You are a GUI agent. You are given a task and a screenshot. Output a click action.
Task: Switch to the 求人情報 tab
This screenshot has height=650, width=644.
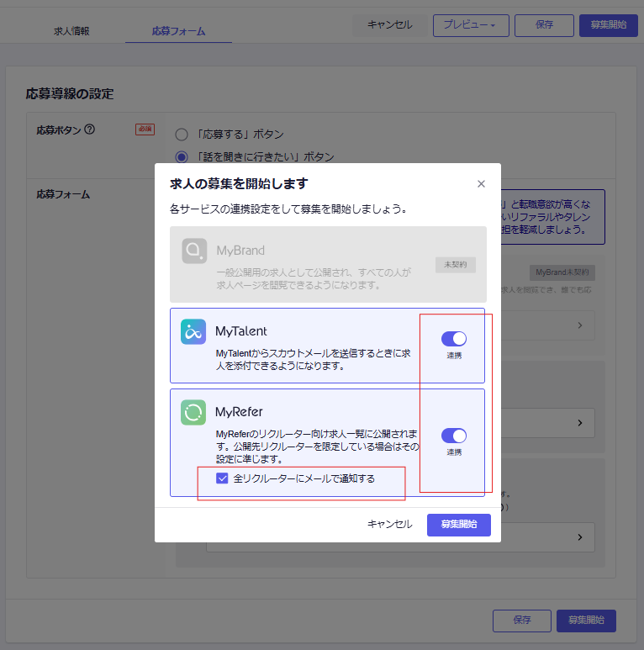coord(71,31)
